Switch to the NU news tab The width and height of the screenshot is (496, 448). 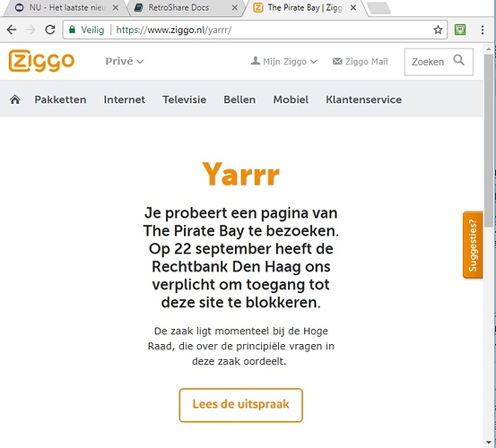tap(66, 7)
